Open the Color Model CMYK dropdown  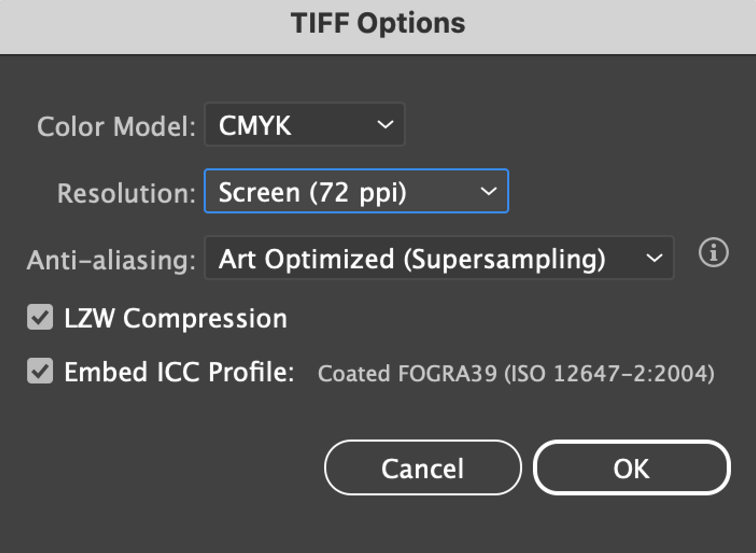tap(305, 125)
